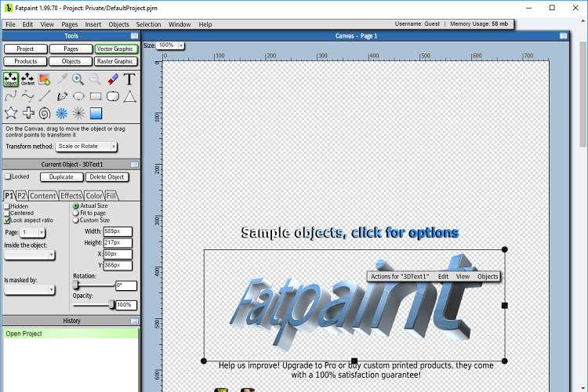The image size is (588, 392).
Task: Choose the straight line tool
Action: pos(45,96)
